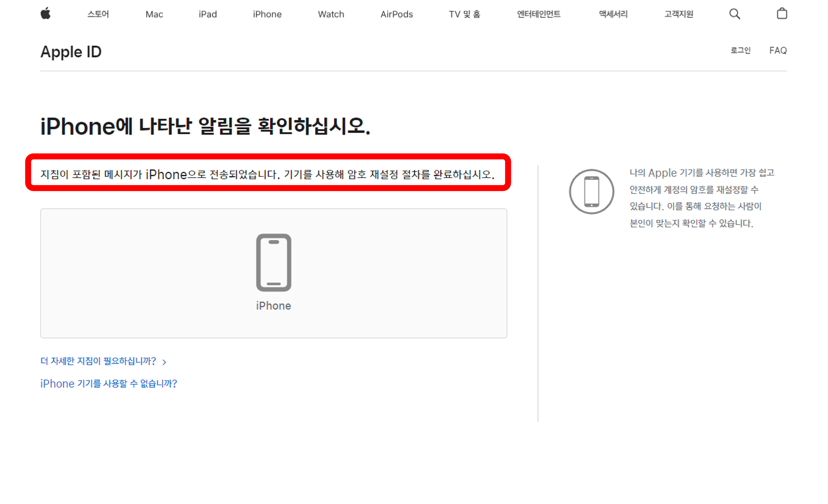Screen dimensions: 828x504
Task: Navigate to AirPods in top menu
Action: 397,14
